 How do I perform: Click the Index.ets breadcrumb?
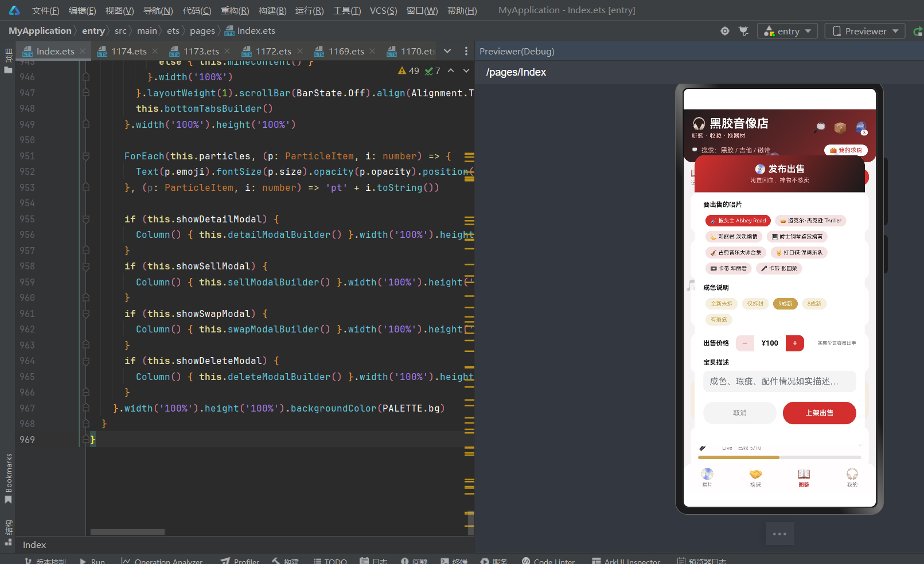click(x=250, y=31)
